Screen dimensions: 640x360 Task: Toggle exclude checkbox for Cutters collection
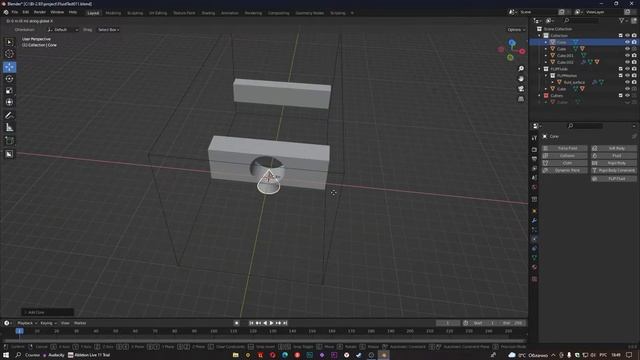click(620, 96)
